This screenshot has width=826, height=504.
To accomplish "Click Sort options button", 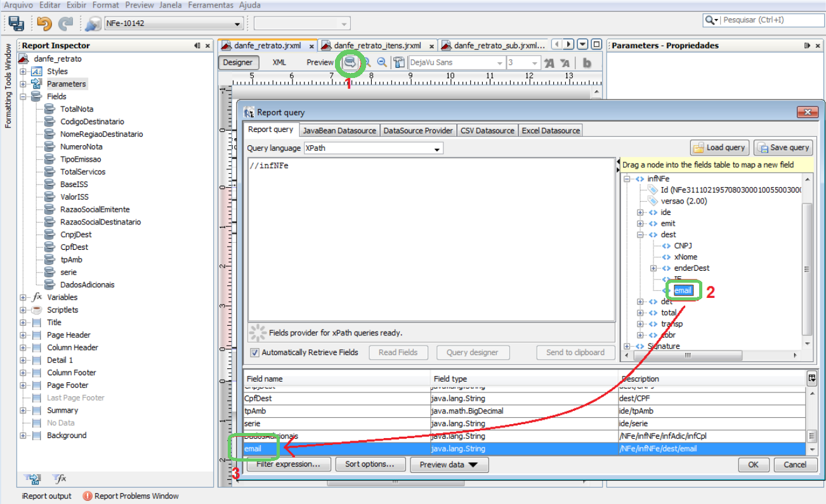I will (x=369, y=465).
